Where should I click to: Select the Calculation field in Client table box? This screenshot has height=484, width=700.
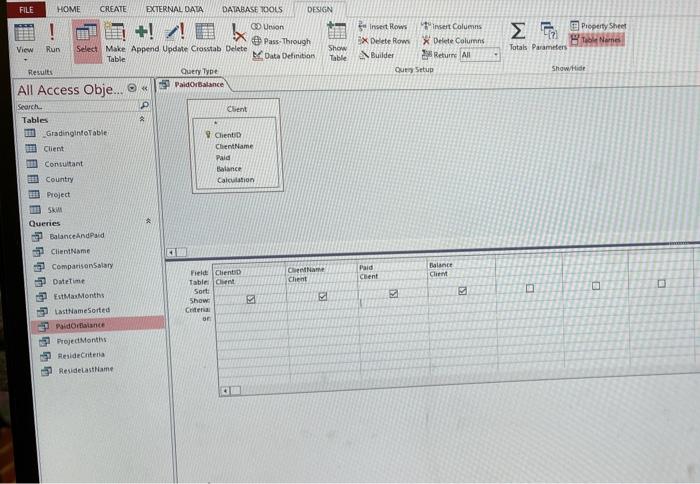pos(235,180)
